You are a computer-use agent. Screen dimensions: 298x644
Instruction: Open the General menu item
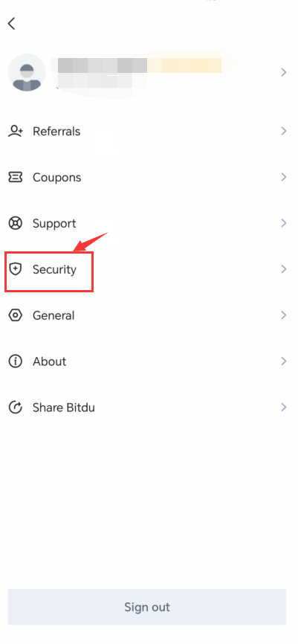[x=149, y=315]
